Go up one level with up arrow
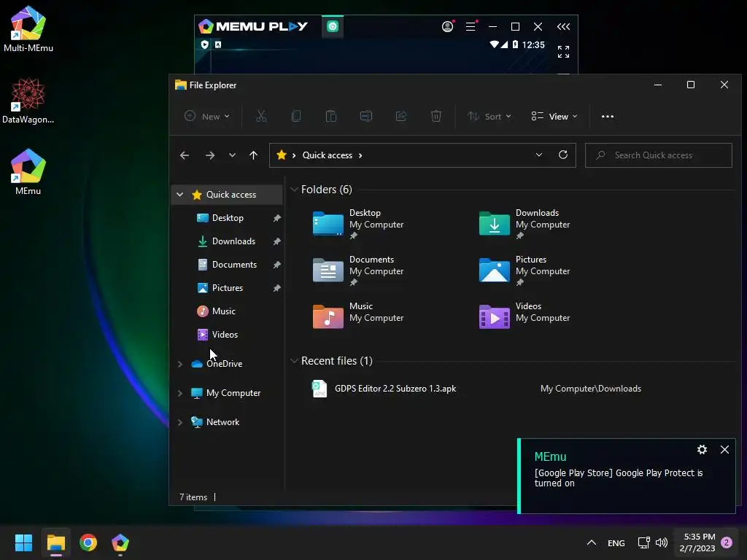747x560 pixels. (253, 155)
